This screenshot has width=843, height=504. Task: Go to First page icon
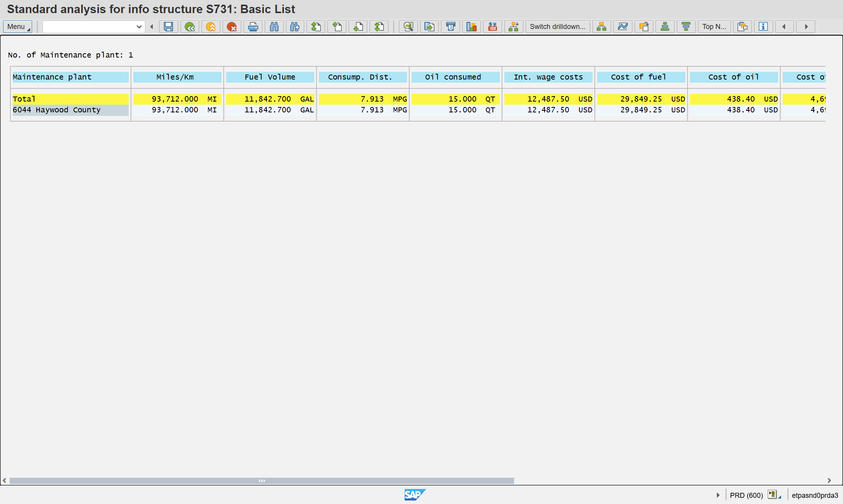point(316,27)
